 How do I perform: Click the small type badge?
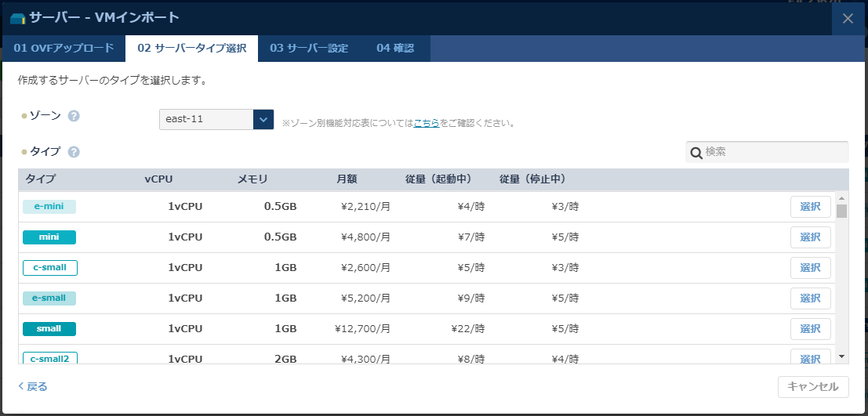[49, 329]
